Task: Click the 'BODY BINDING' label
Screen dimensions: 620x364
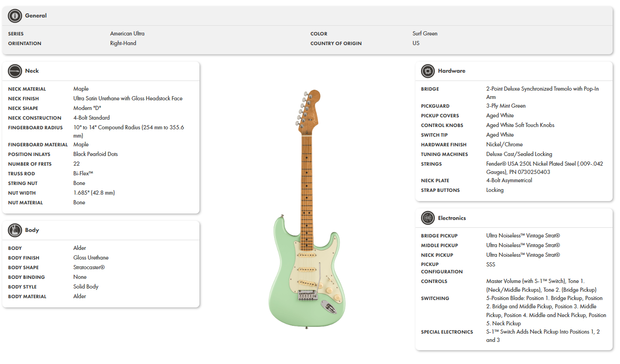Action: (26, 277)
